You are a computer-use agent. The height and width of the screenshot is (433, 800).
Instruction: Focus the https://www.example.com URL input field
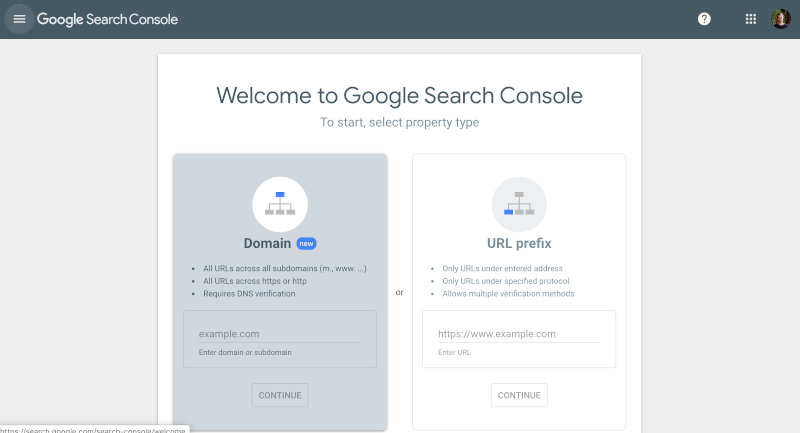coord(519,334)
